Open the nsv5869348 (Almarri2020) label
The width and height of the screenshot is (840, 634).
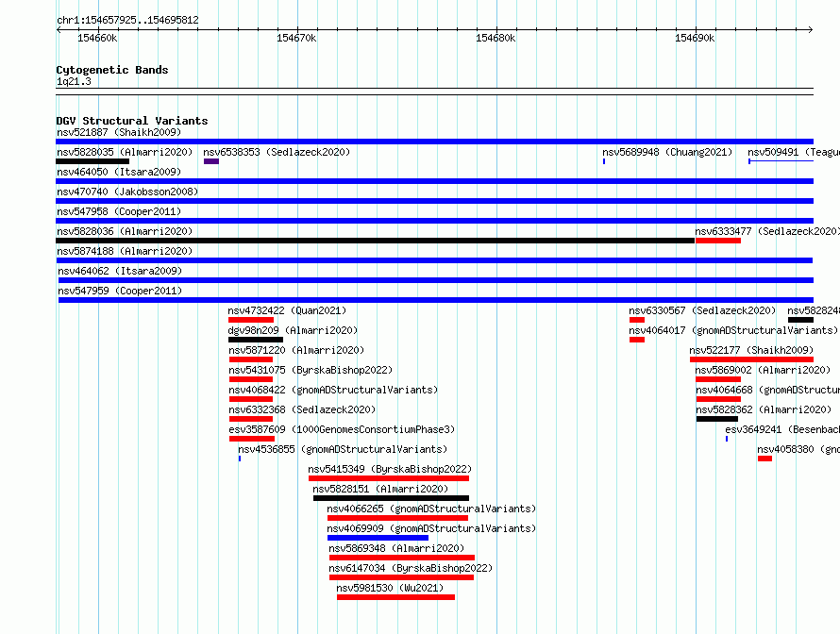coord(396,548)
